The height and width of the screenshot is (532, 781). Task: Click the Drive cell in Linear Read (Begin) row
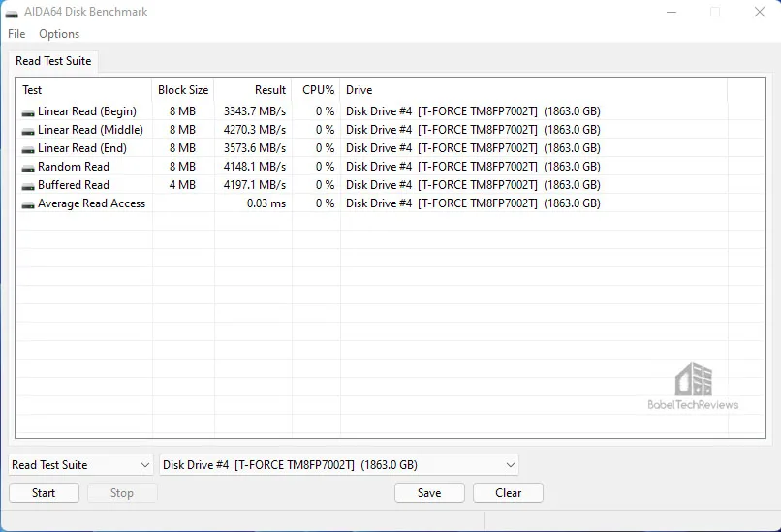[473, 111]
